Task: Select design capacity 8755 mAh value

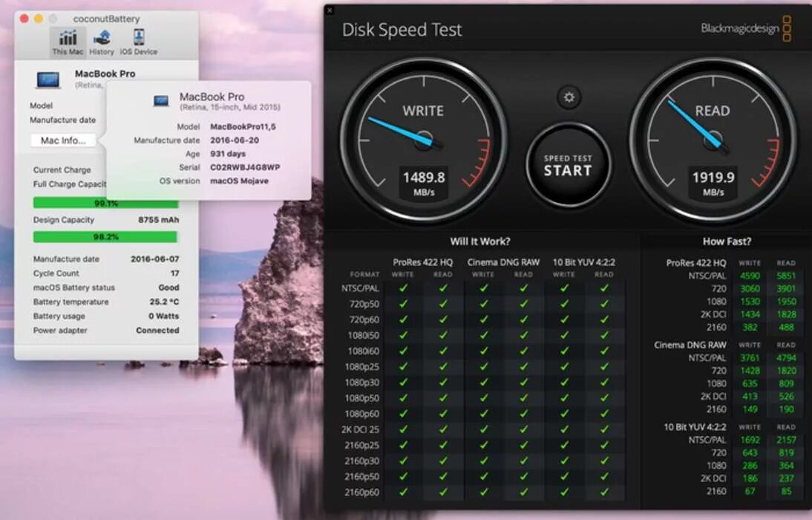Action: click(158, 220)
